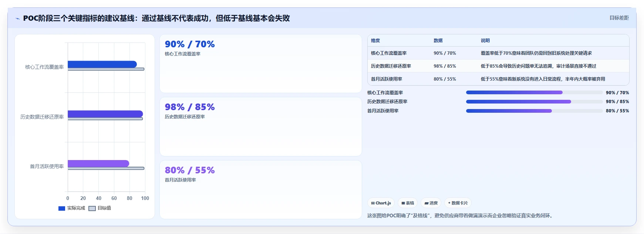Click the note 覆盖率低于70%意味着团队仍需回到旧系统
This screenshot has height=234, width=644.
click(x=536, y=53)
